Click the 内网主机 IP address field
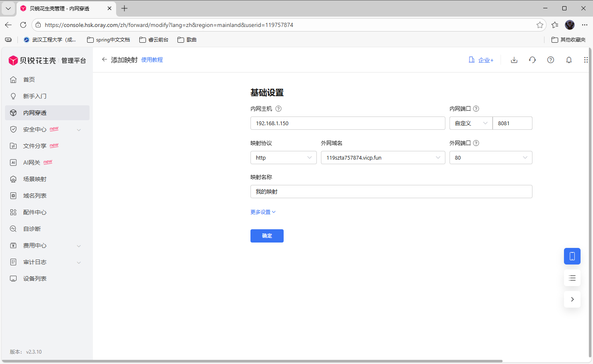The height and width of the screenshot is (364, 593). pos(348,123)
